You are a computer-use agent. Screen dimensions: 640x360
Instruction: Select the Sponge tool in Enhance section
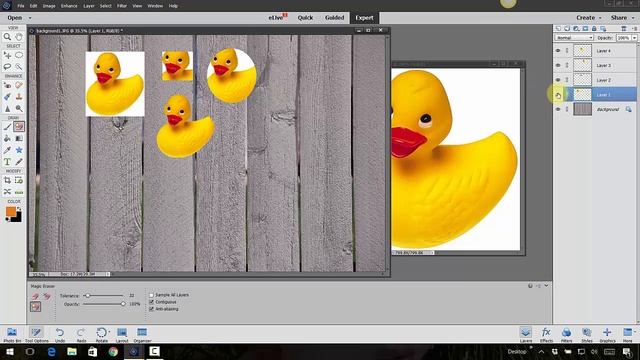pyautogui.click(x=19, y=108)
